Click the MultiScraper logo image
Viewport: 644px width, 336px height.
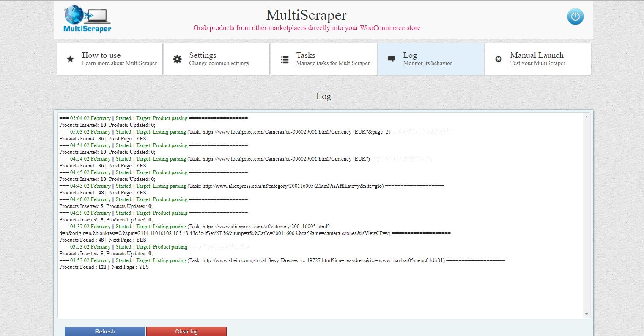(88, 19)
